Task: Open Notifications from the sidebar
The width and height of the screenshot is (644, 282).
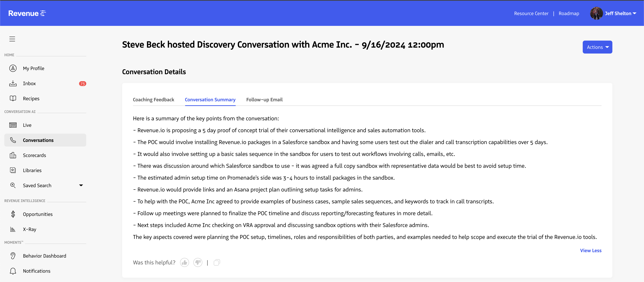Action: click(x=36, y=271)
